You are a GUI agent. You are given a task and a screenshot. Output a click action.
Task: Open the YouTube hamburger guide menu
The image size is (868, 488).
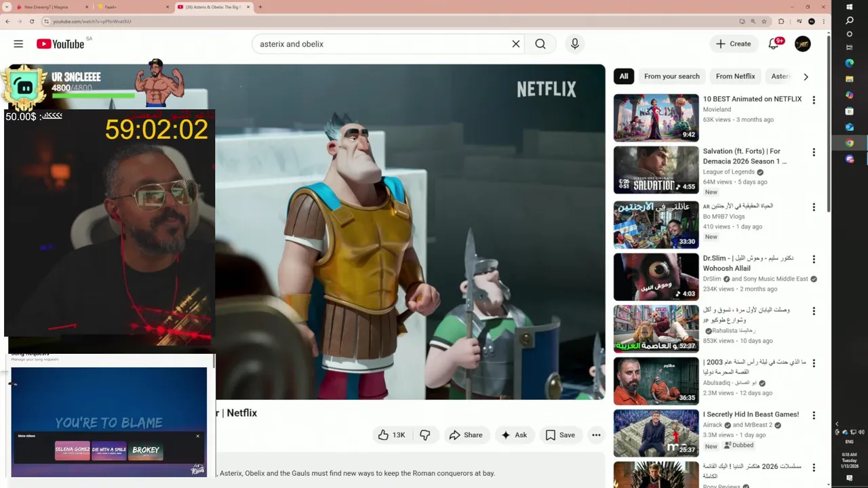click(18, 44)
